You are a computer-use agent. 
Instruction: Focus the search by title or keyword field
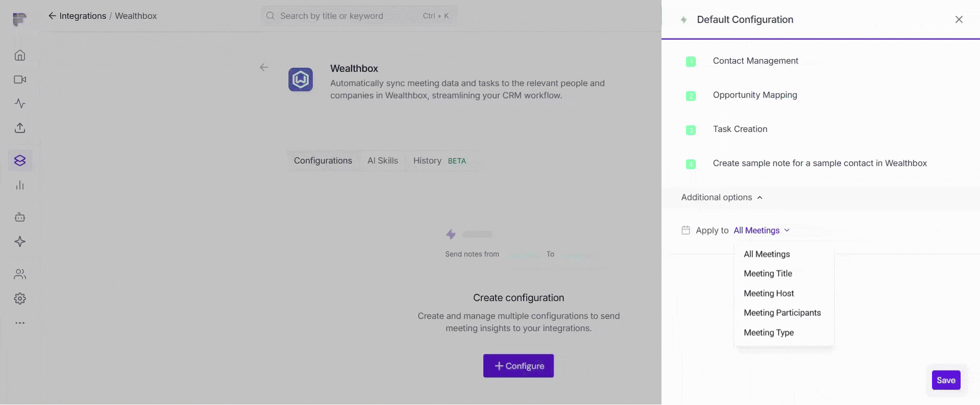coord(359,16)
